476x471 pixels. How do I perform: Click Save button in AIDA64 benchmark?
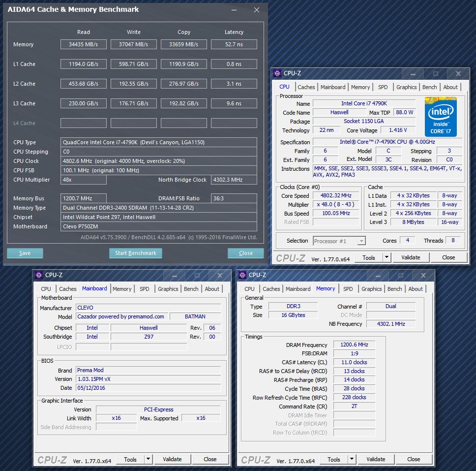click(x=25, y=253)
